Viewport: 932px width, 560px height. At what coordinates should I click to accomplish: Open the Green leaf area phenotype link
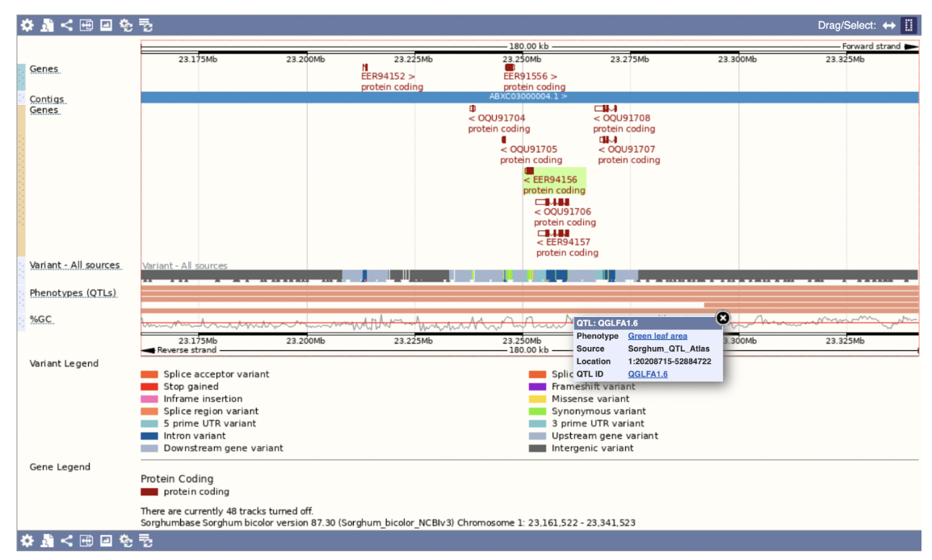[657, 336]
